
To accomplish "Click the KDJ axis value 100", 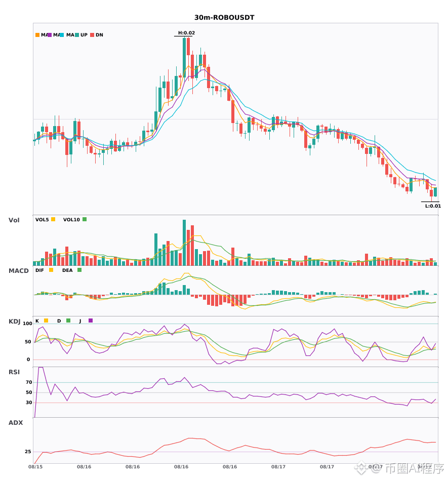I will (x=28, y=324).
